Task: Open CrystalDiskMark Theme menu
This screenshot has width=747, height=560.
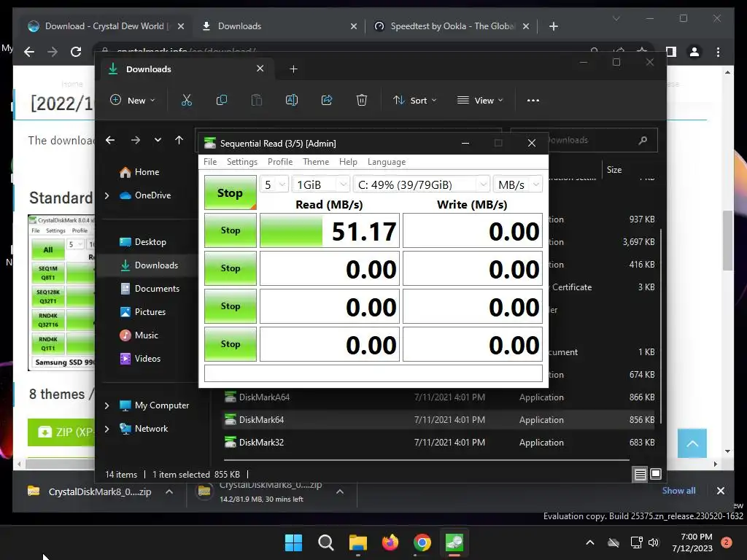Action: pyautogui.click(x=316, y=162)
